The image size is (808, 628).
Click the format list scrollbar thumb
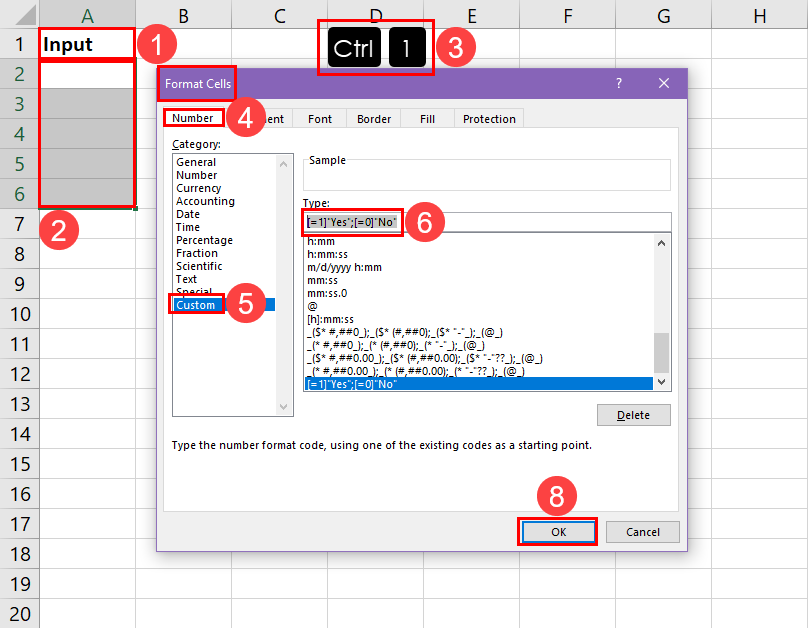[x=662, y=352]
